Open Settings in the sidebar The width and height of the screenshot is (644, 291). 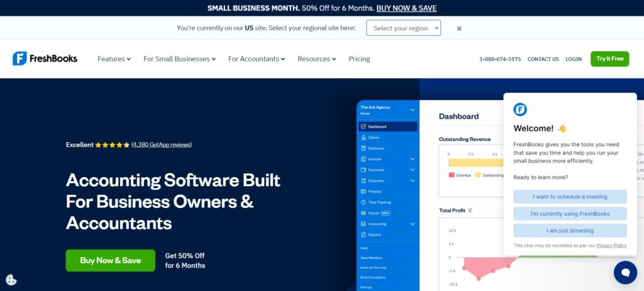[x=366, y=287]
